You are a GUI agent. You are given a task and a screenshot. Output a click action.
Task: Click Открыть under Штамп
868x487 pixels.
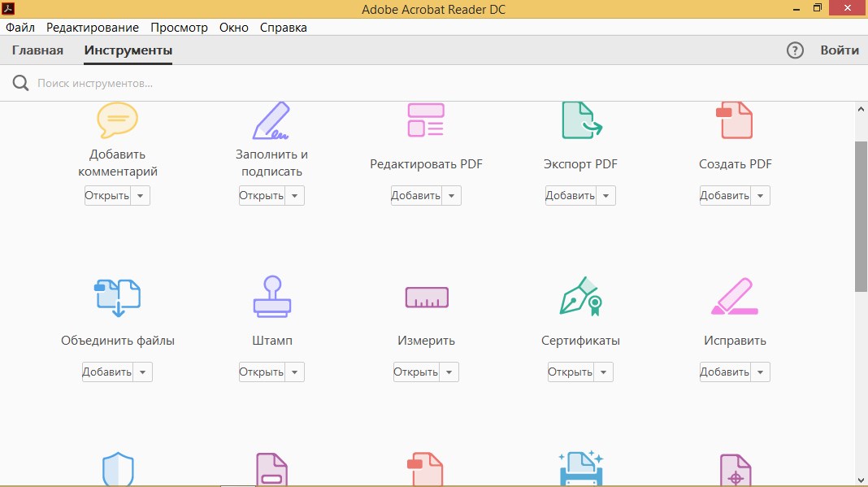(262, 372)
